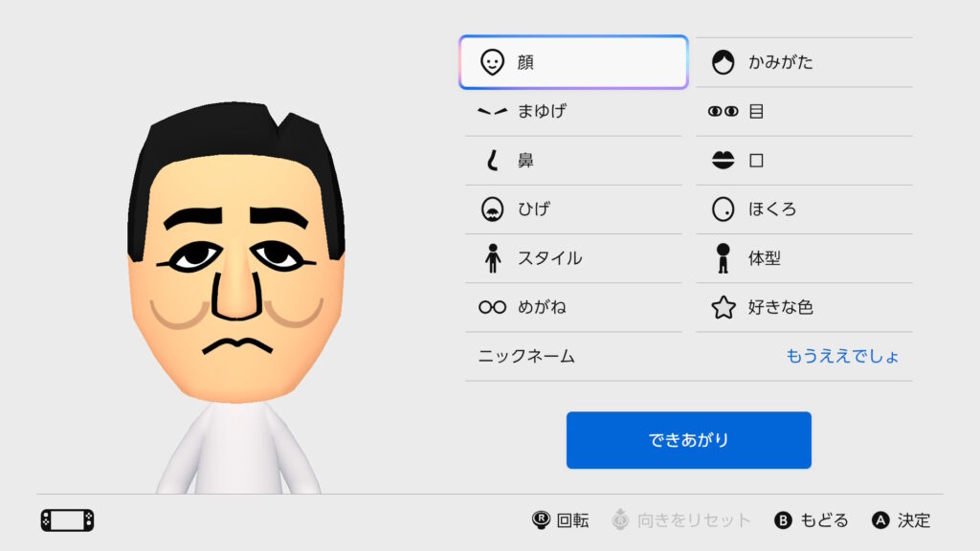Select the mole (ほくろ) icon
Screen dimensions: 980x551
723,209
